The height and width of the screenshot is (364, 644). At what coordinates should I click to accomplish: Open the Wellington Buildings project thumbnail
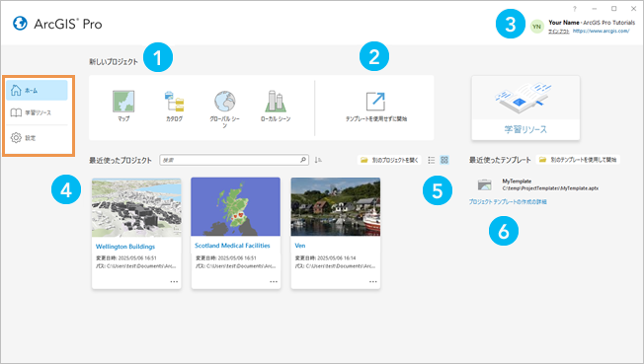pos(136,208)
